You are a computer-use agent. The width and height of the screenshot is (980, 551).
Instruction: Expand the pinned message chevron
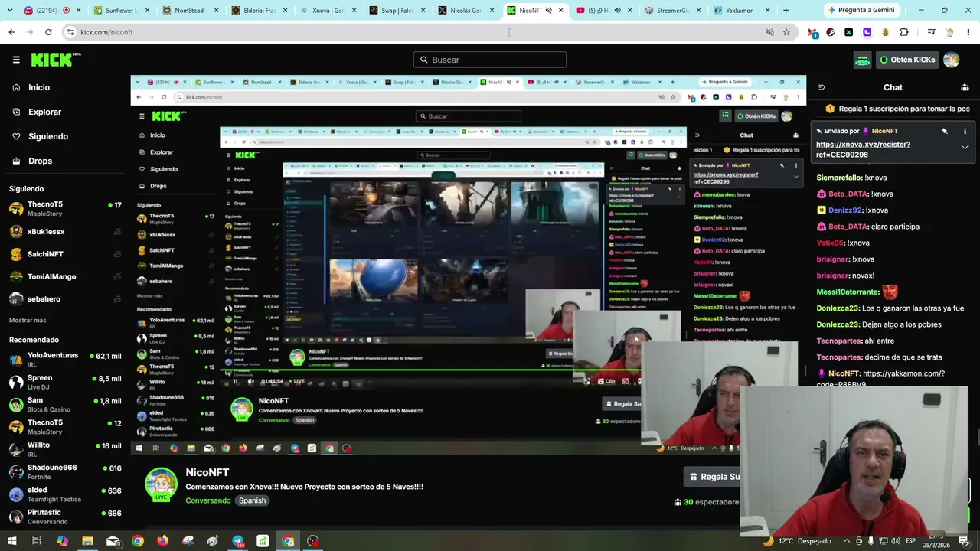965,147
